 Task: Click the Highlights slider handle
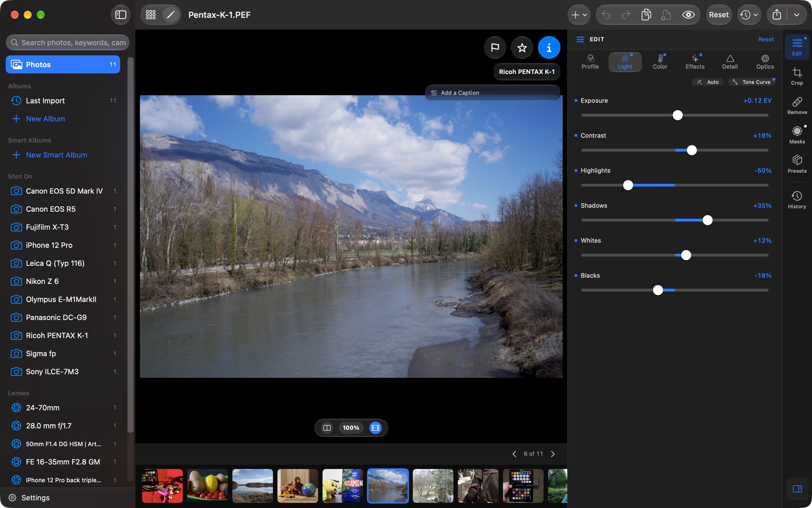click(628, 185)
